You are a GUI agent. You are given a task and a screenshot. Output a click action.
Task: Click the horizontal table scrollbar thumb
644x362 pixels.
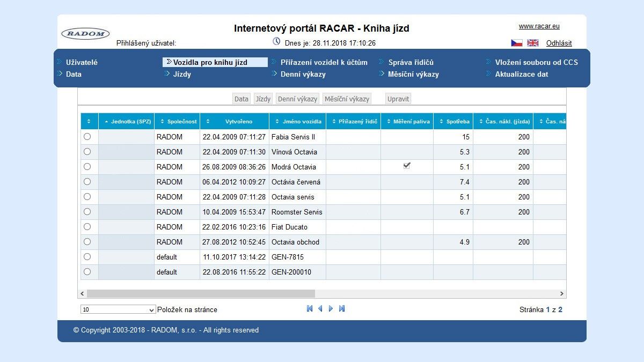click(201, 294)
